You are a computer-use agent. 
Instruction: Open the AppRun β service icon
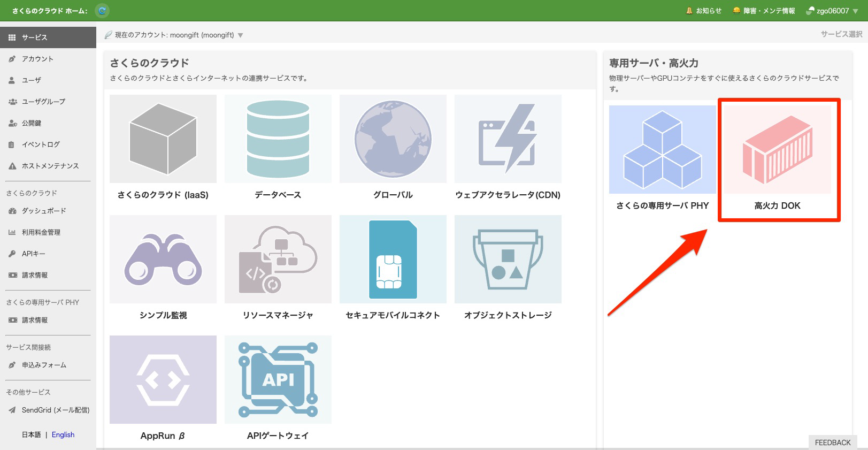point(163,380)
